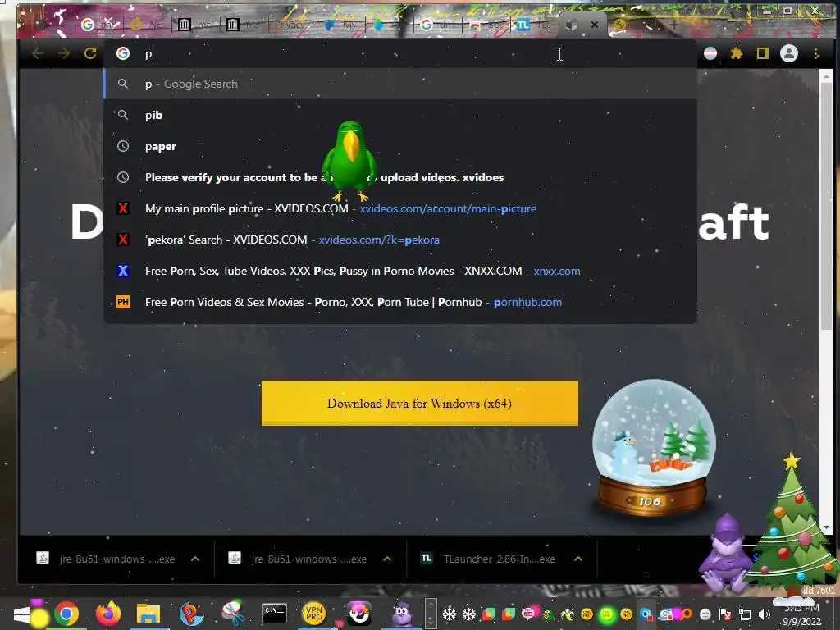Close the active browser tab

pyautogui.click(x=595, y=25)
